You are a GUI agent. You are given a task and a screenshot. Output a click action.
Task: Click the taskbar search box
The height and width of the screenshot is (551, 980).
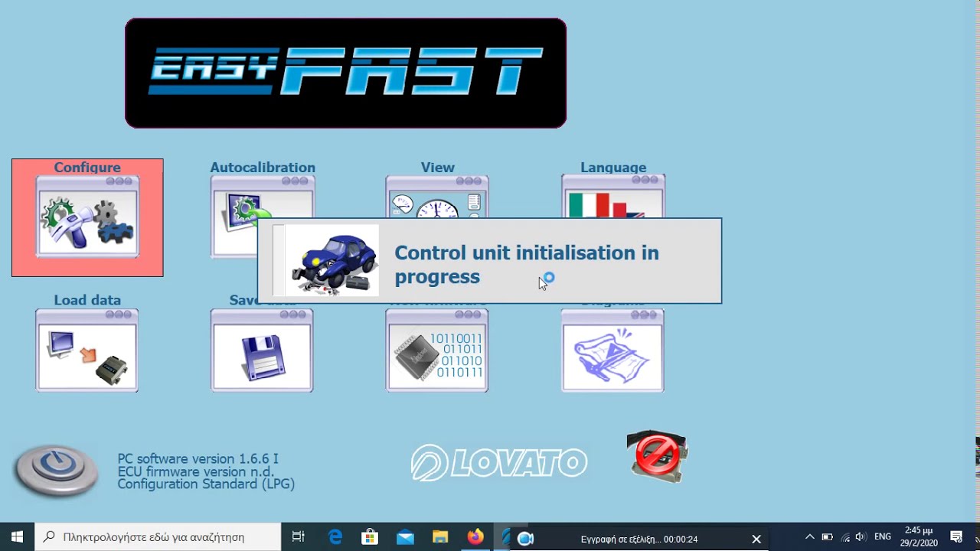point(158,537)
